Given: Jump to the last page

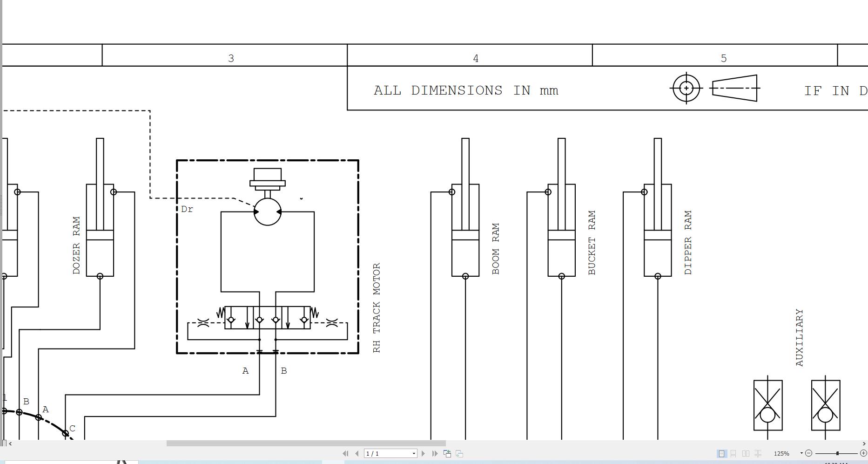Looking at the screenshot, I should point(435,453).
